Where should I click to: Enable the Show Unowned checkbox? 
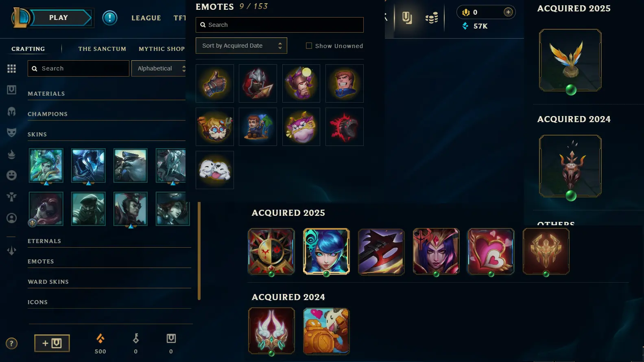tap(309, 46)
